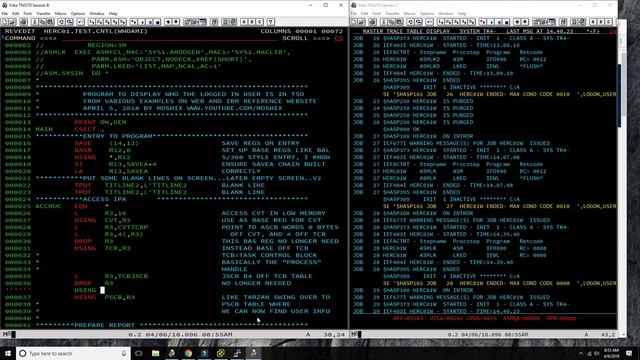Image resolution: width=640 pixels, height=360 pixels.
Task: Open File menu in Session B window
Action: (x=5, y=13)
